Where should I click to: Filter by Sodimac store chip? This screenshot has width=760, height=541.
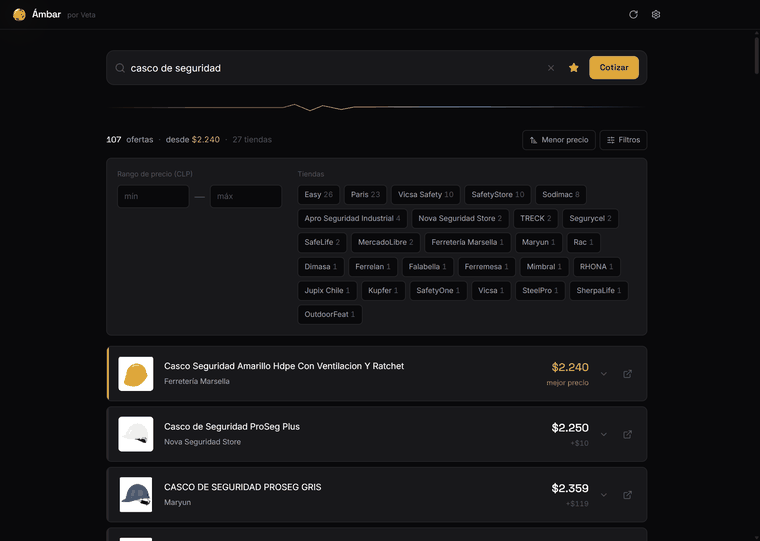561,194
